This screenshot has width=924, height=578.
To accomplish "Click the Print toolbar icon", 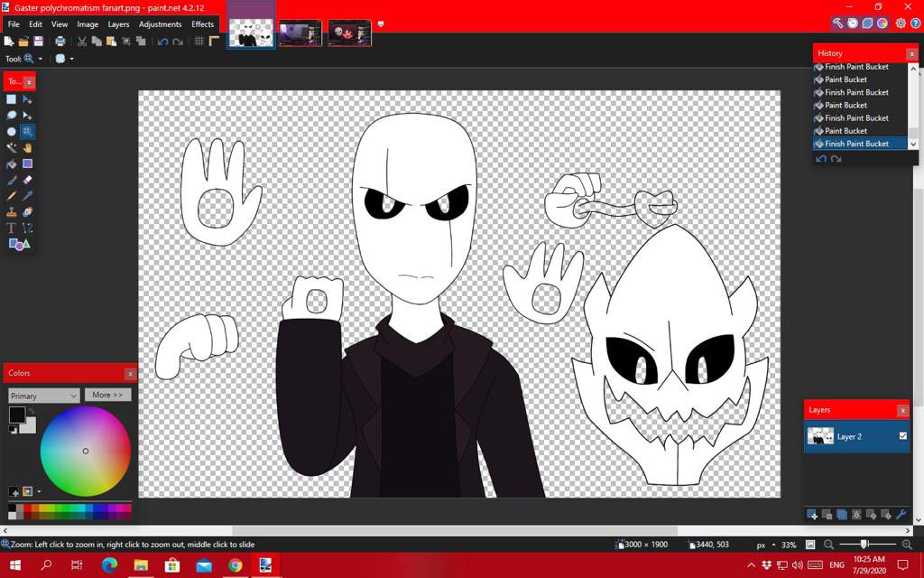I will [60, 42].
